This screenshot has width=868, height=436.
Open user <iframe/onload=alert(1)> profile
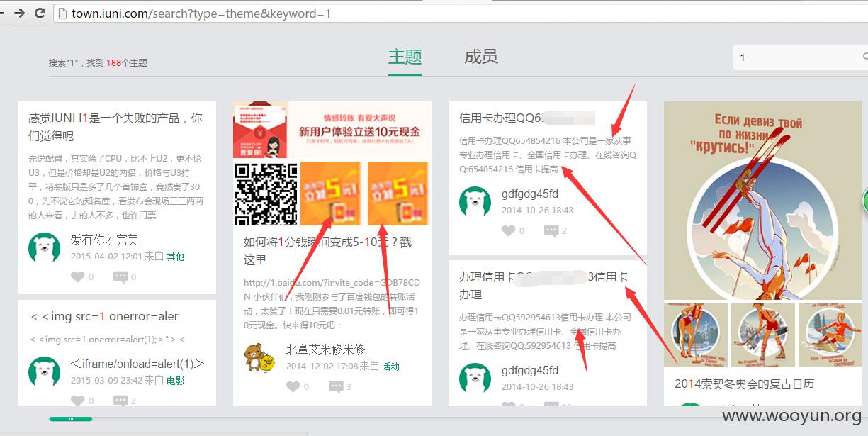137,364
